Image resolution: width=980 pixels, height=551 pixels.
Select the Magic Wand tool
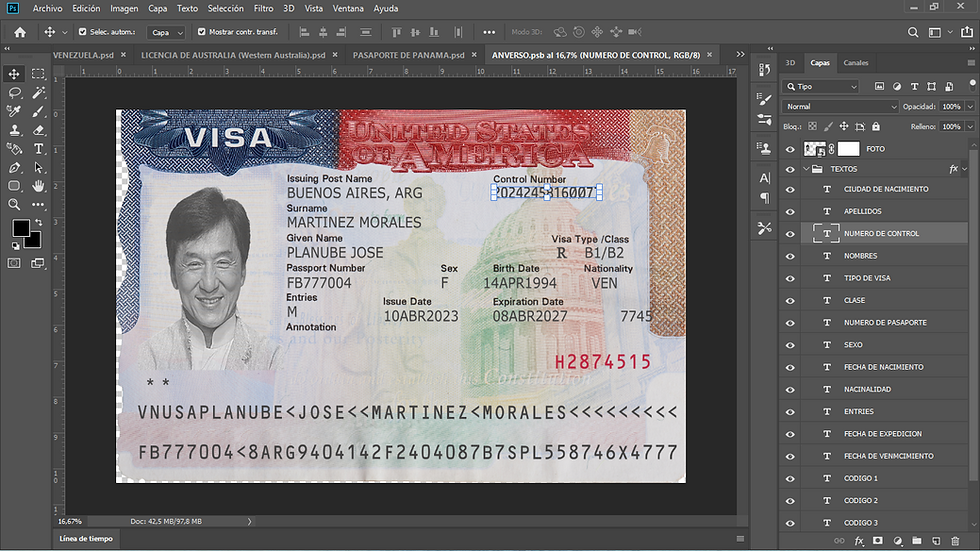click(x=38, y=92)
